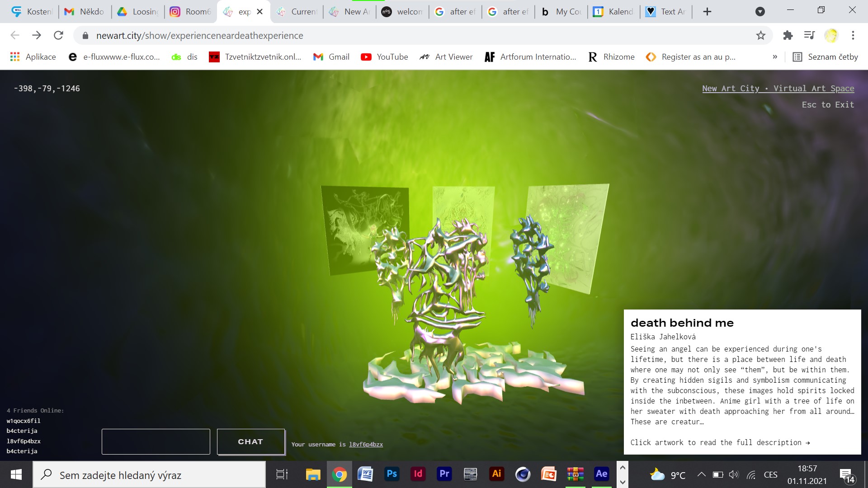Open Microsoft Word from taskbar
The width and height of the screenshot is (868, 488).
point(365,474)
